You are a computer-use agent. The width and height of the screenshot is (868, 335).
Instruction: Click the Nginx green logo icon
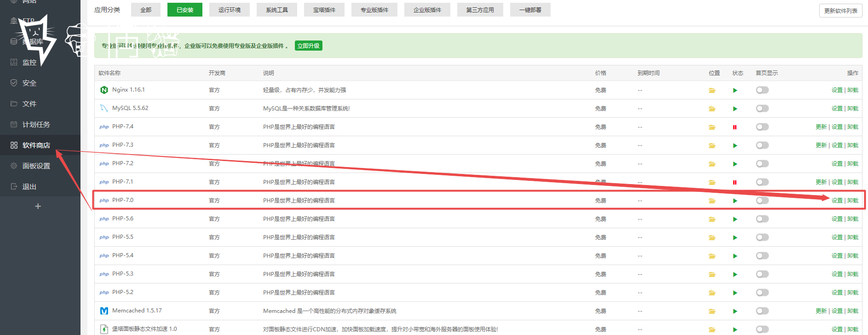click(x=104, y=90)
